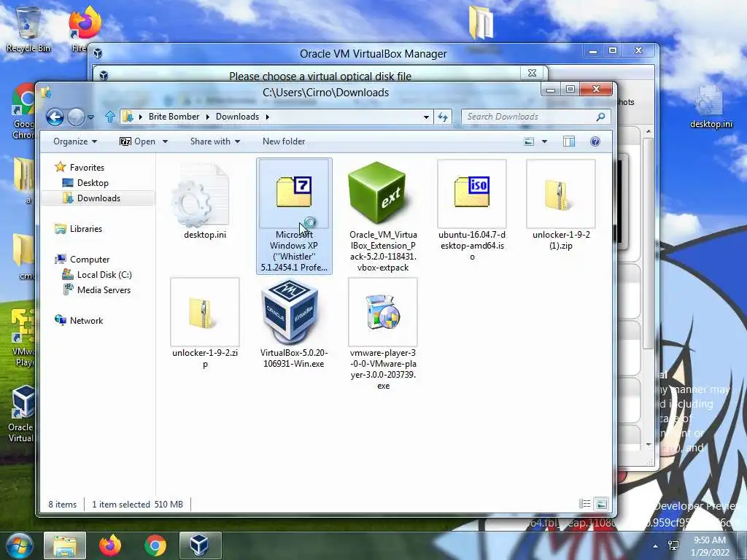Show hidden system tray icons
The height and width of the screenshot is (560, 747).
point(656,546)
